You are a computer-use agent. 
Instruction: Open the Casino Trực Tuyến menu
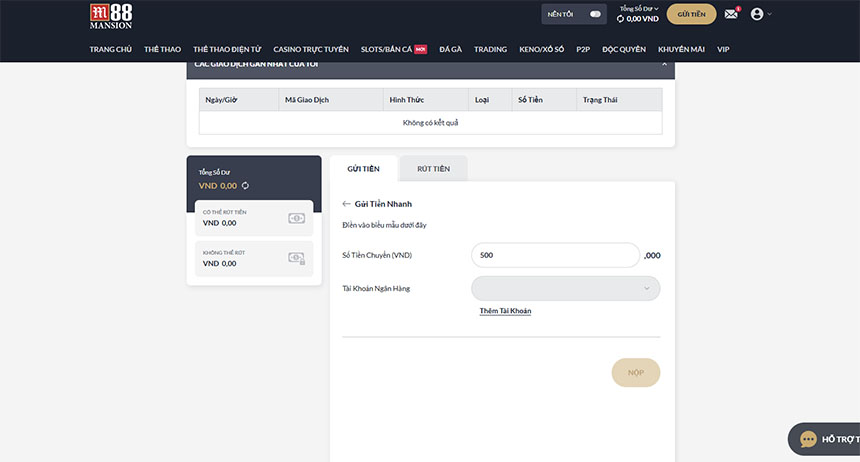click(x=312, y=49)
